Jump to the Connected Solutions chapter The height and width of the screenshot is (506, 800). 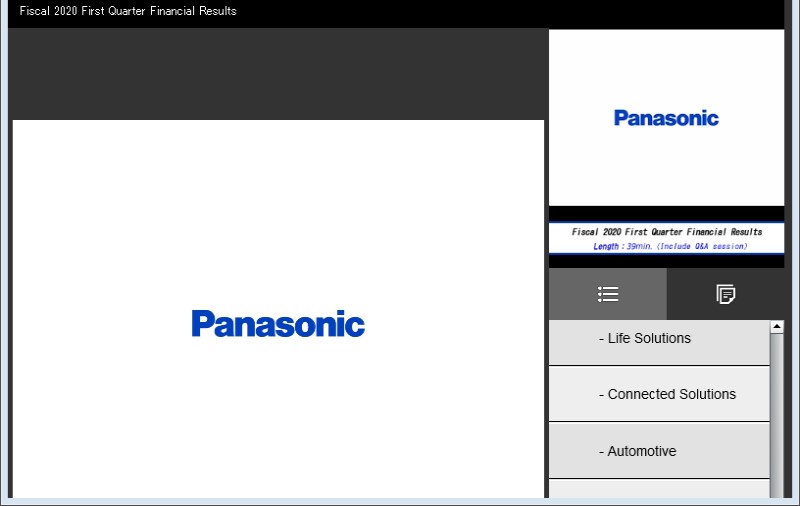[x=659, y=394]
